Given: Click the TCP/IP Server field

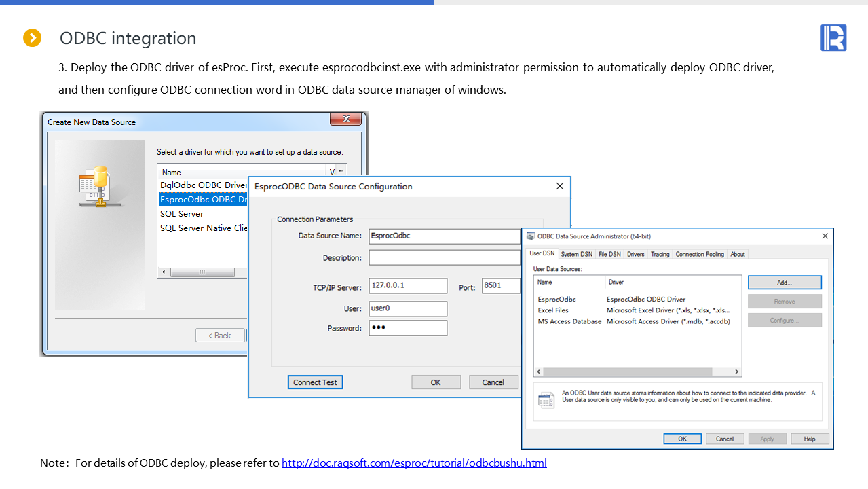Looking at the screenshot, I should pos(408,285).
